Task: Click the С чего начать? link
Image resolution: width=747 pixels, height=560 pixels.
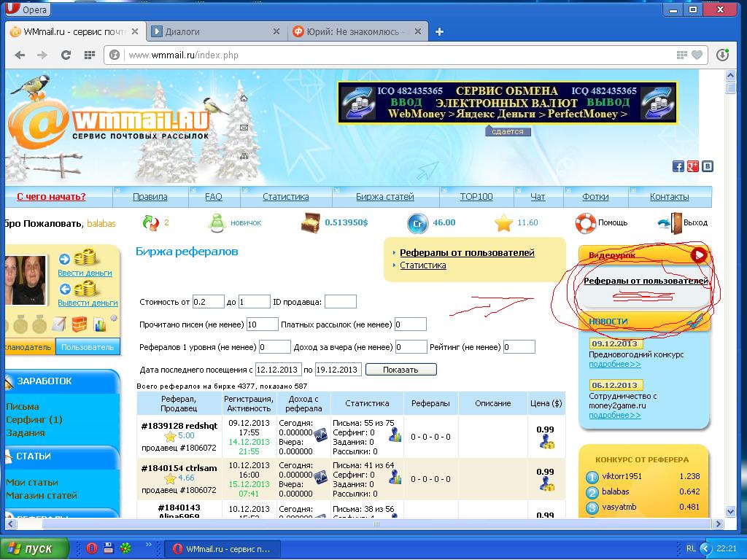Action: (52, 197)
